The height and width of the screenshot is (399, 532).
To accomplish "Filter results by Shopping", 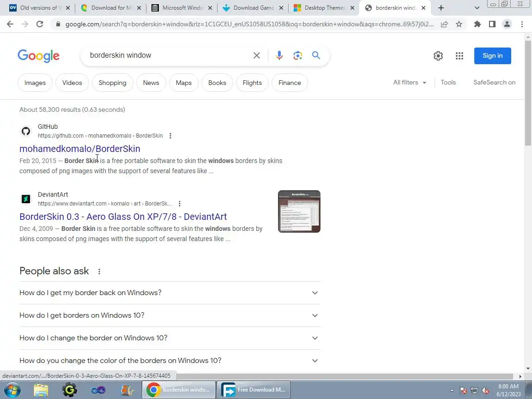I will (x=112, y=83).
